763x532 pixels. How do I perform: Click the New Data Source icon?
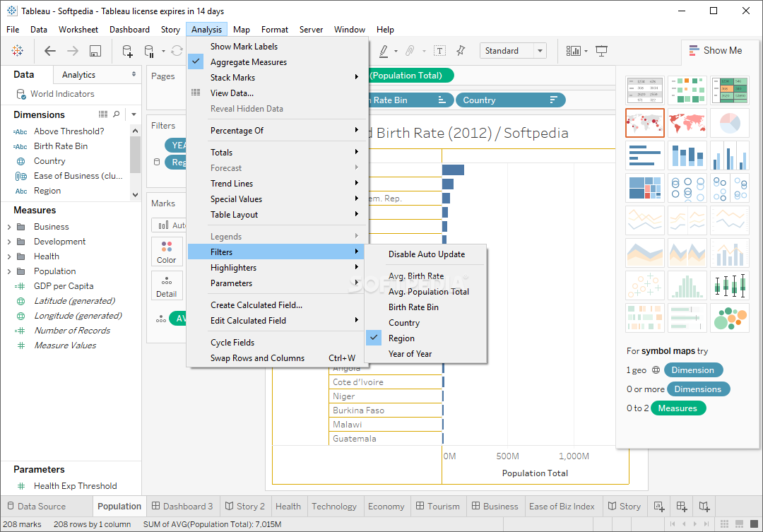coord(127,51)
